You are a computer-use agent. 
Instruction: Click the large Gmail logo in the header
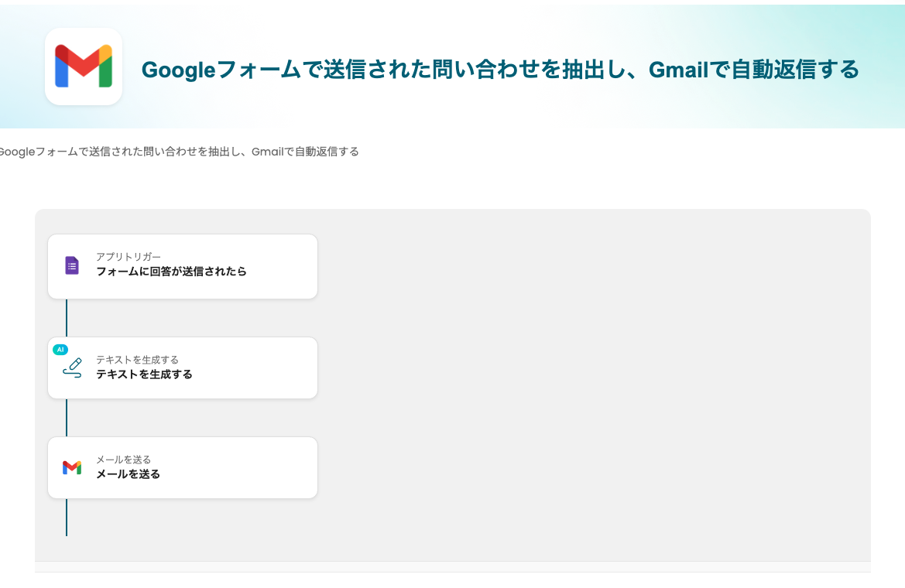[84, 67]
